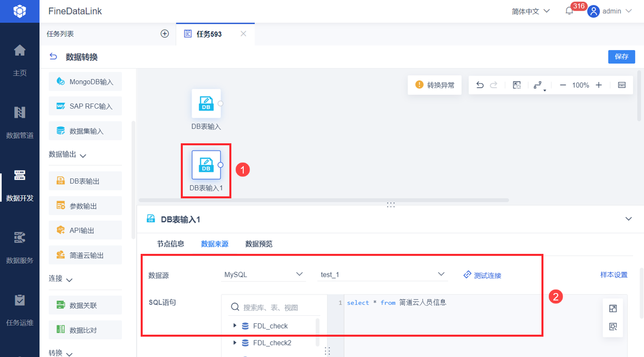Image resolution: width=644 pixels, height=357 pixels.
Task: Click the operator list vertical scrollbar
Action: click(133, 180)
